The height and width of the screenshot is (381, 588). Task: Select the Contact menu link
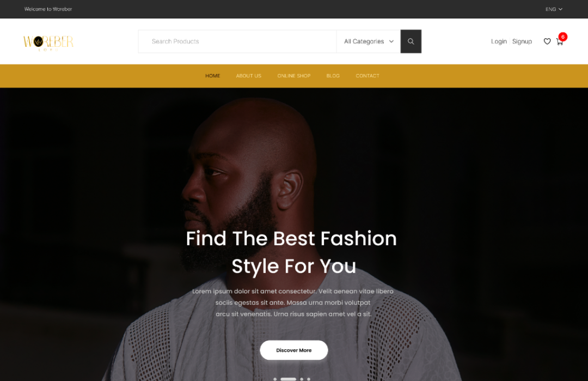click(x=367, y=76)
